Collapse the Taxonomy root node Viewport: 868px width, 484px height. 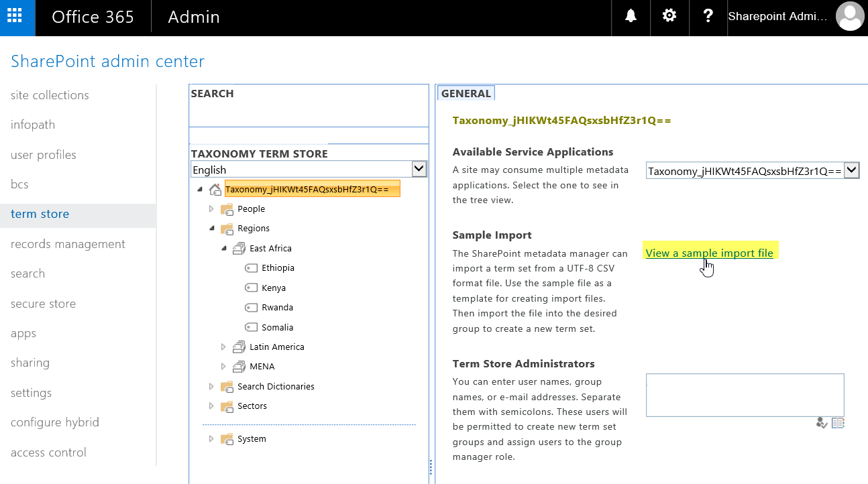coord(200,190)
